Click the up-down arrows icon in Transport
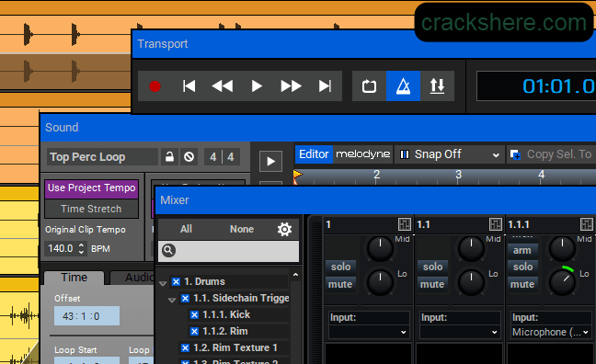This screenshot has width=596, height=364. pyautogui.click(x=437, y=86)
